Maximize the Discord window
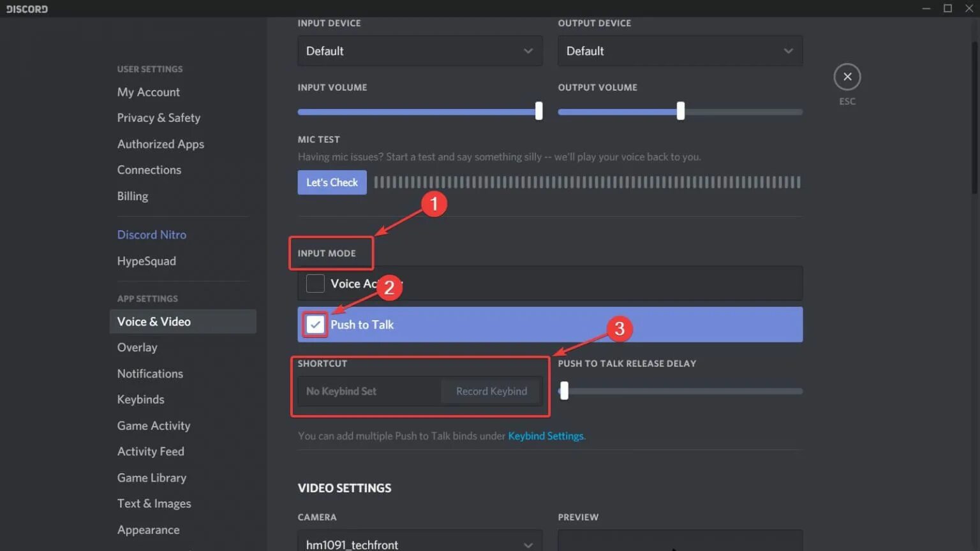This screenshot has width=980, height=551. pyautogui.click(x=947, y=8)
